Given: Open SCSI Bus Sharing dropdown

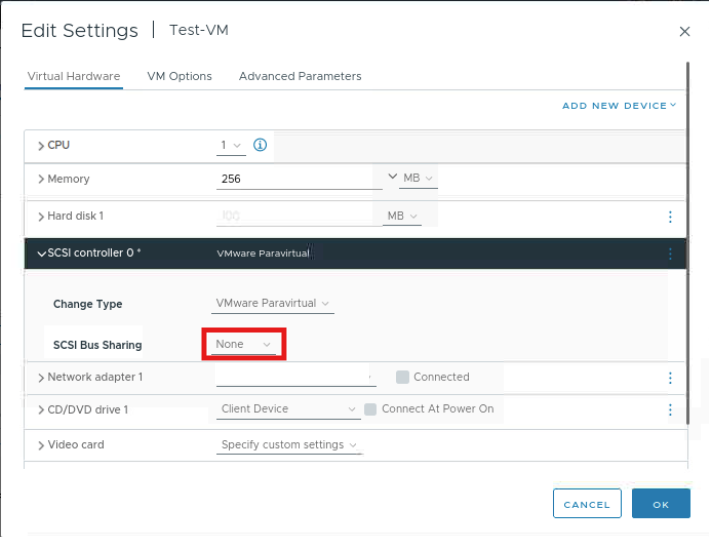Looking at the screenshot, I should (244, 344).
